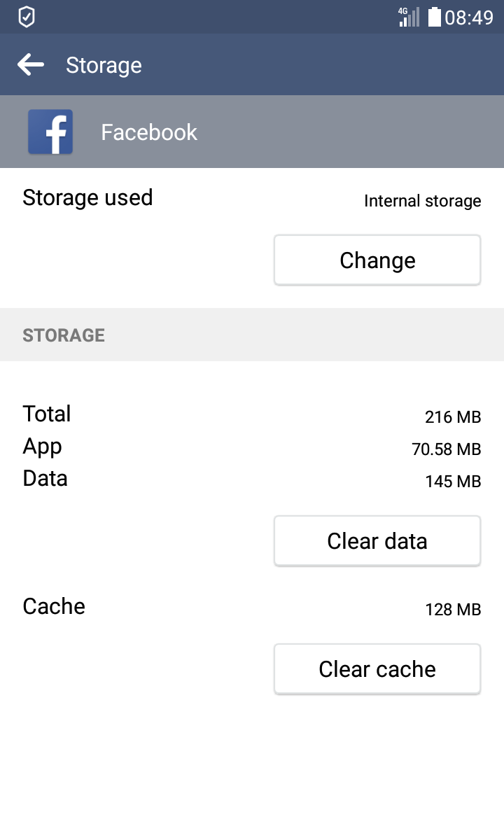Image resolution: width=504 pixels, height=840 pixels.
Task: Tap the 08:49 clock in status bar
Action: (469, 17)
